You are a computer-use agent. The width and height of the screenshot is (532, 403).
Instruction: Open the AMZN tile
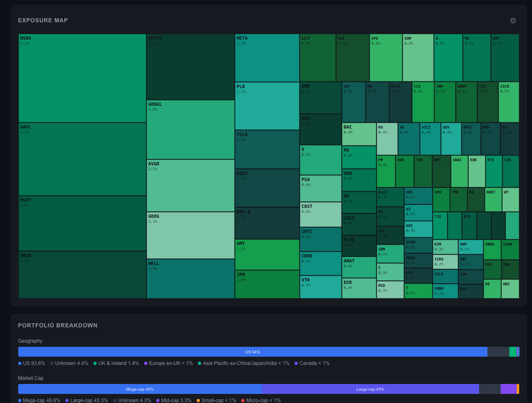coord(82,275)
